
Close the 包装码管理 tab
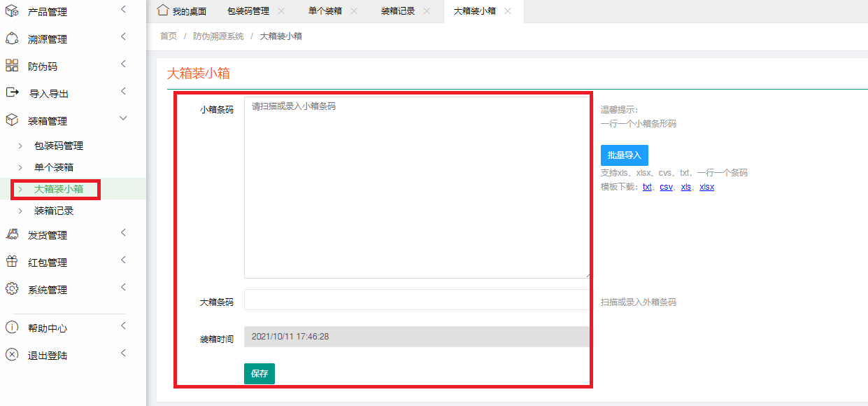pyautogui.click(x=281, y=11)
